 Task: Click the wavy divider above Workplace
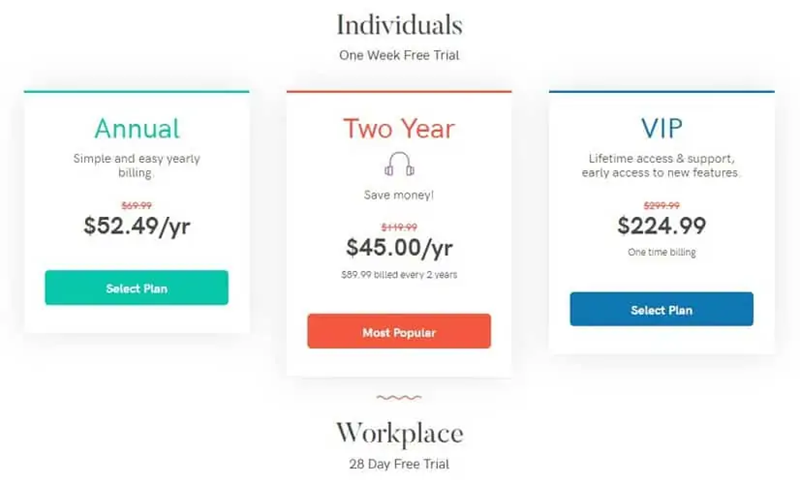click(x=399, y=397)
